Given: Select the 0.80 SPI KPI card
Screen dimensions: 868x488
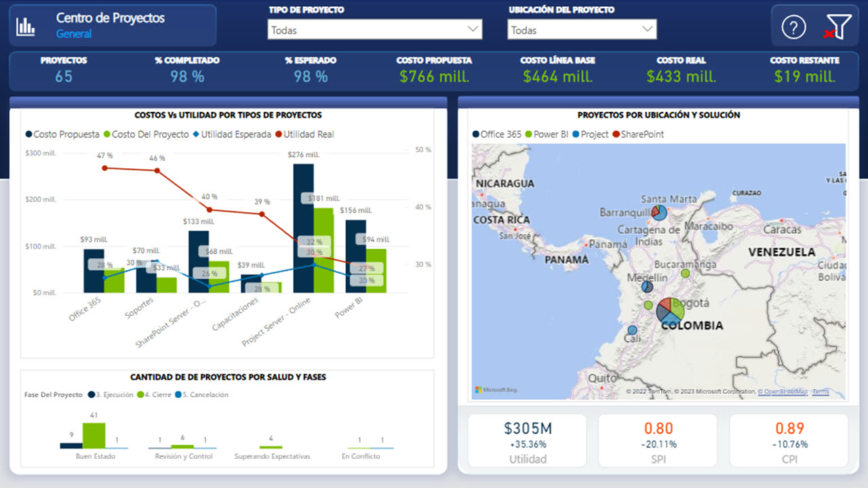Looking at the screenshot, I should tap(658, 441).
